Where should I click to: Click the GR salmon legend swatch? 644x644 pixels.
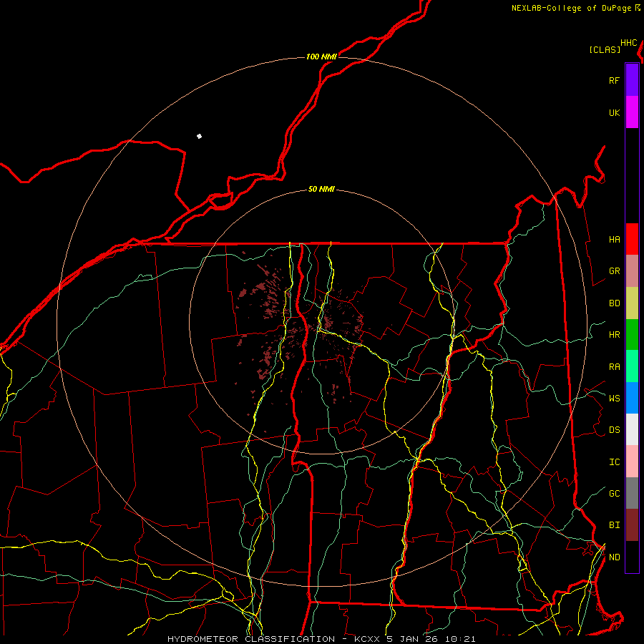pyautogui.click(x=632, y=271)
